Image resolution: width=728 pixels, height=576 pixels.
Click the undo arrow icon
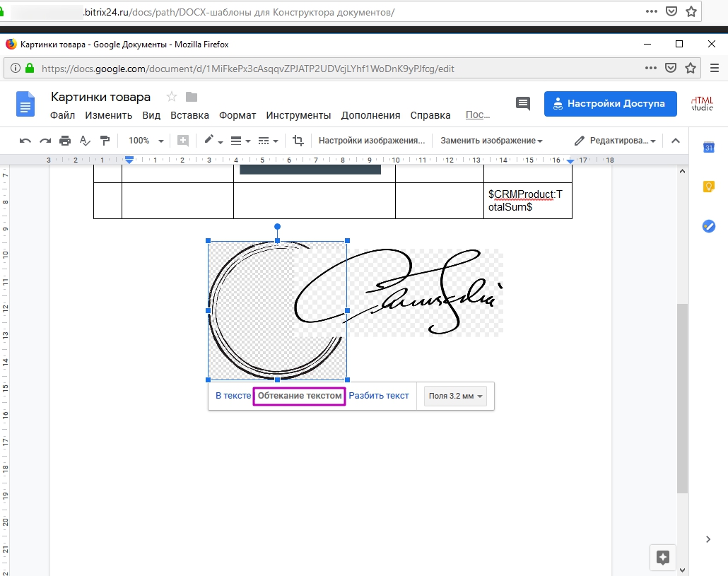click(x=25, y=141)
